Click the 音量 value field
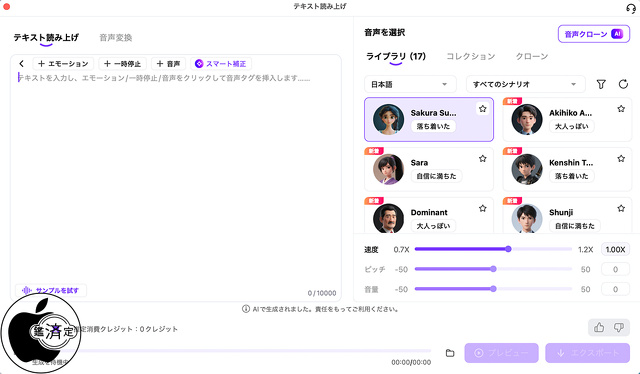The height and width of the screenshot is (374, 640). [615, 289]
